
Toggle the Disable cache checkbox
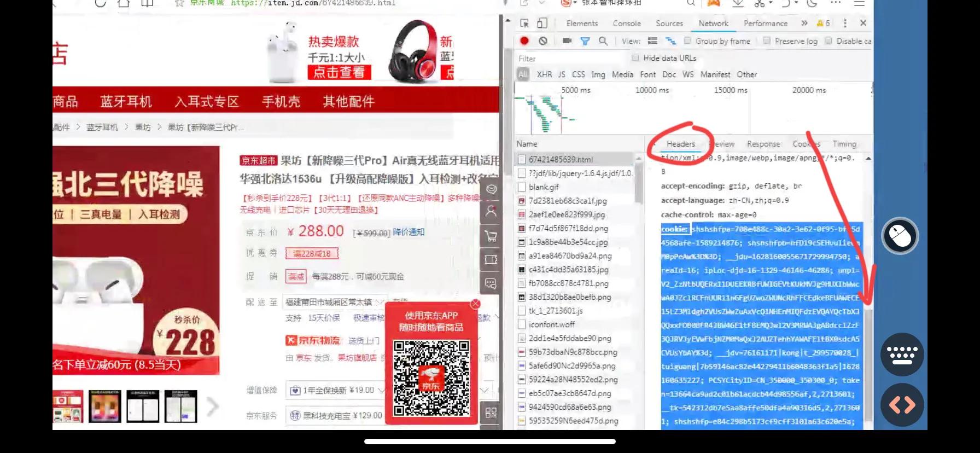tap(828, 40)
